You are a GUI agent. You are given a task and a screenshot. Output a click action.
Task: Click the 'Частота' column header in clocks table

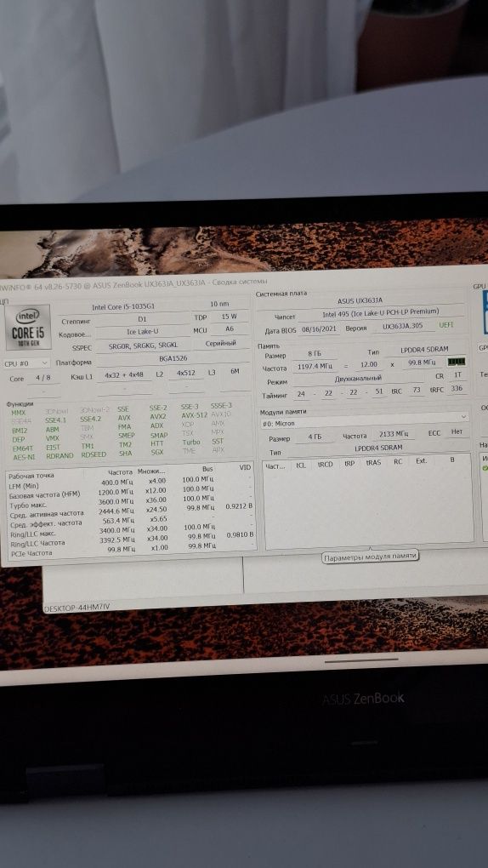[120, 471]
